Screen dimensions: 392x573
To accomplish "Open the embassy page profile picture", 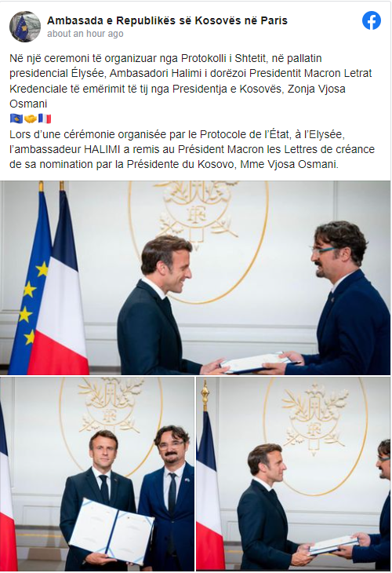I will [x=25, y=27].
